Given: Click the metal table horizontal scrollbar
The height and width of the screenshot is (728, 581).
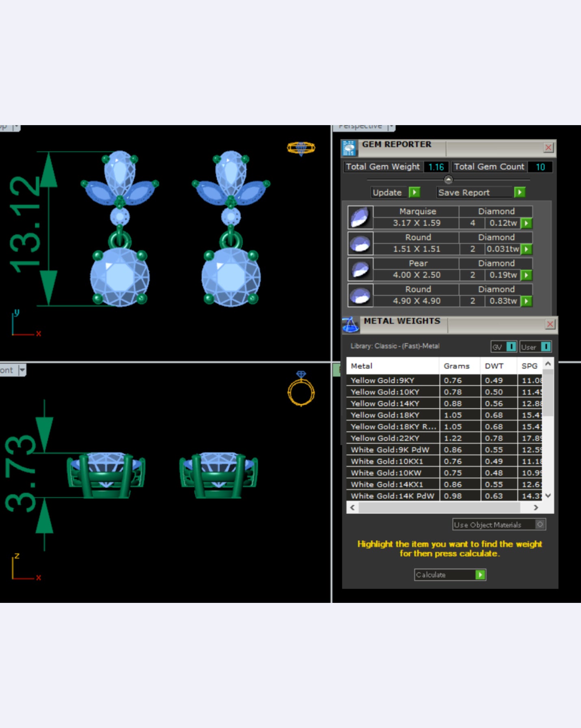Looking at the screenshot, I should tap(439, 507).
